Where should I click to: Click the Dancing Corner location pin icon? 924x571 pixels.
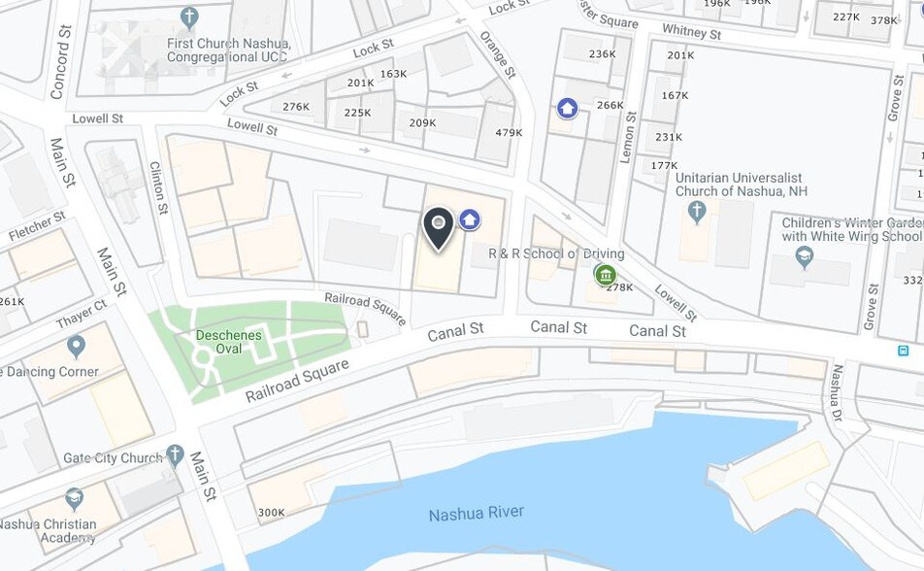(x=76, y=347)
